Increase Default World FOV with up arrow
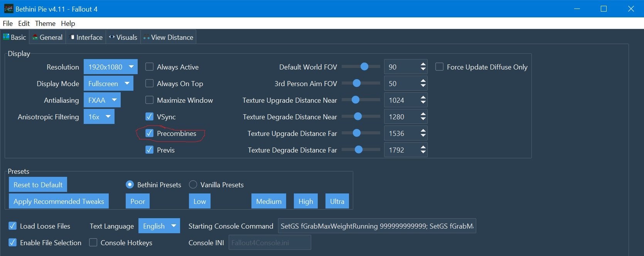Screen dimensions: 644x256 click(423, 64)
